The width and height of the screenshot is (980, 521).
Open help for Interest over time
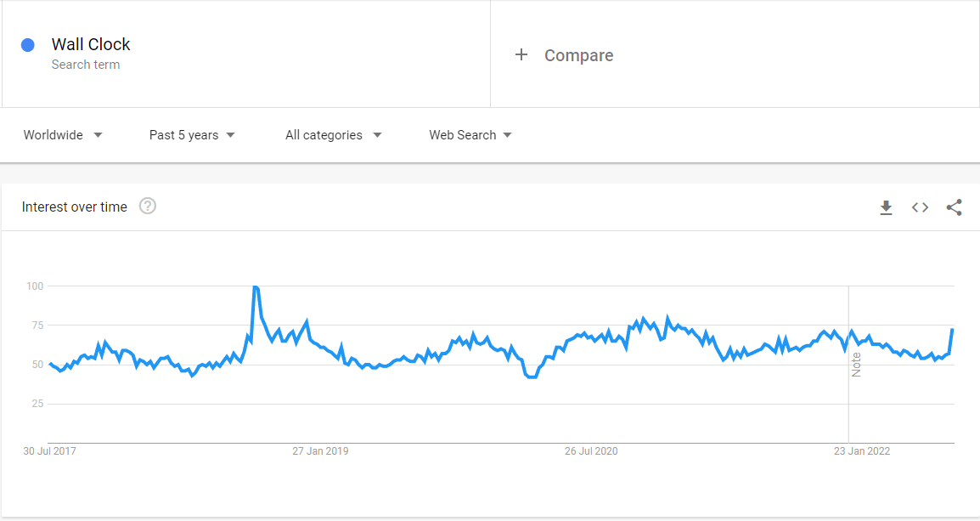pos(148,206)
